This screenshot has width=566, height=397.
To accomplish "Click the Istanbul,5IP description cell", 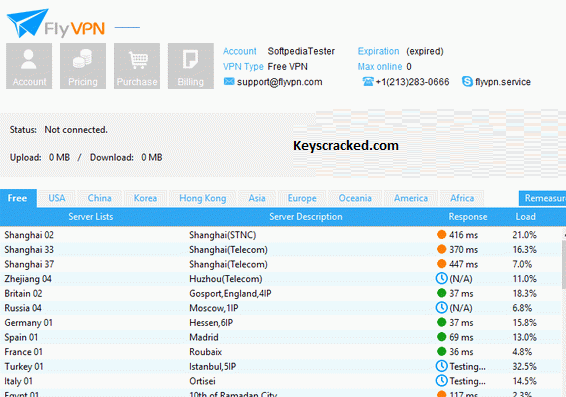I will click(x=213, y=366).
